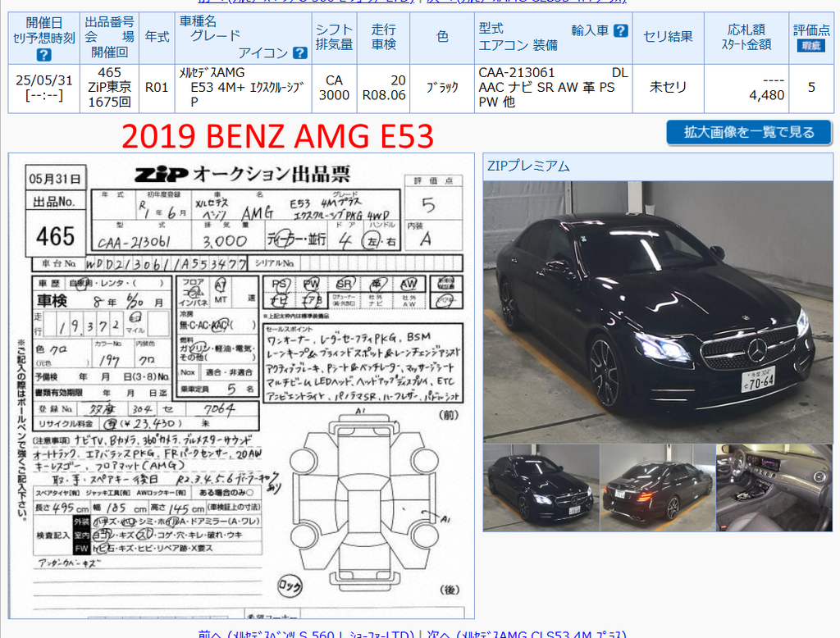The height and width of the screenshot is (638, 840).
Task: Click the 色 column header
Action: point(442,38)
